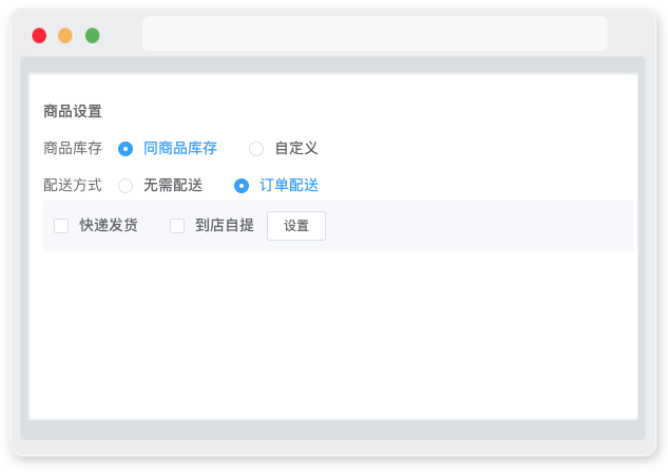Minimize the window using yellow dot
Image resolution: width=668 pixels, height=473 pixels.
pos(65,36)
